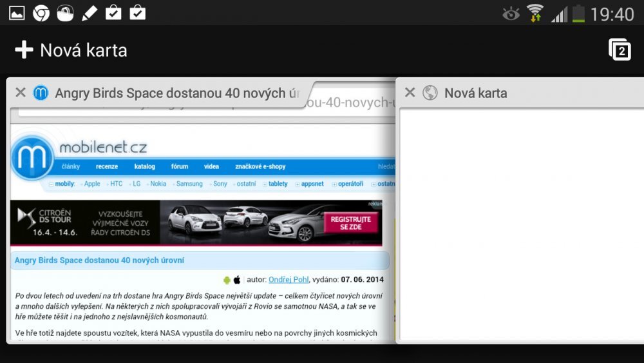
Task: Open the Chrome notification in status bar
Action: (x=41, y=12)
